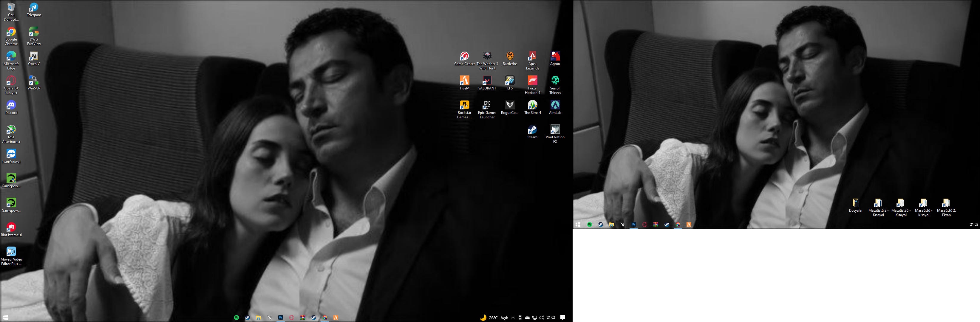Select the Epic Games Launcher shortcut
This screenshot has height=322, width=980.
487,110
